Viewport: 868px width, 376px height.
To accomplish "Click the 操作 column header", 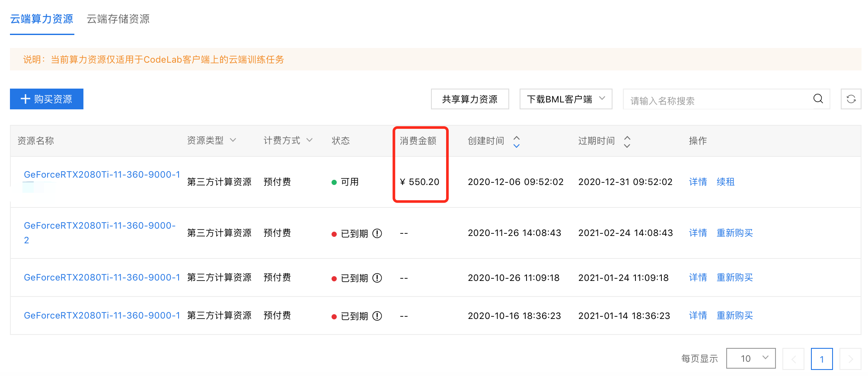I will pyautogui.click(x=698, y=141).
